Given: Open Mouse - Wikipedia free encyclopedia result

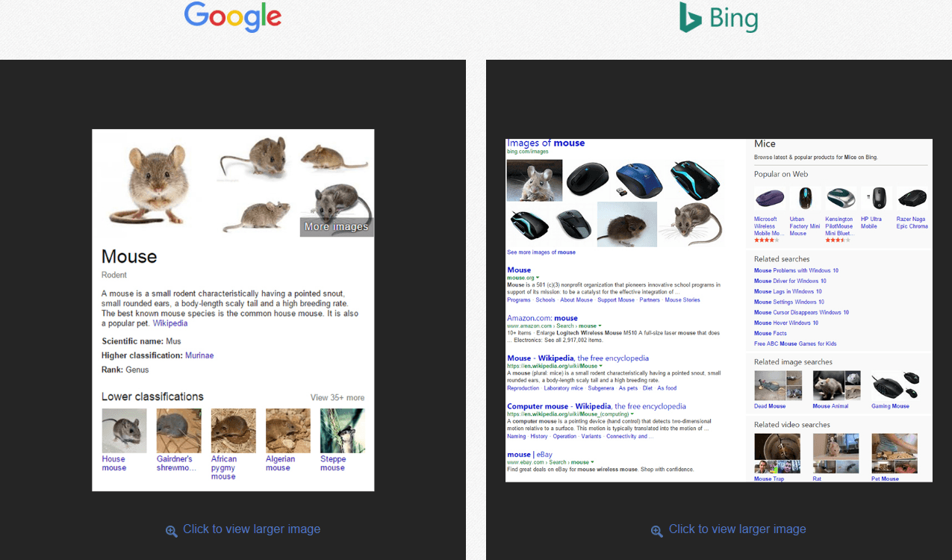Looking at the screenshot, I should 578,358.
